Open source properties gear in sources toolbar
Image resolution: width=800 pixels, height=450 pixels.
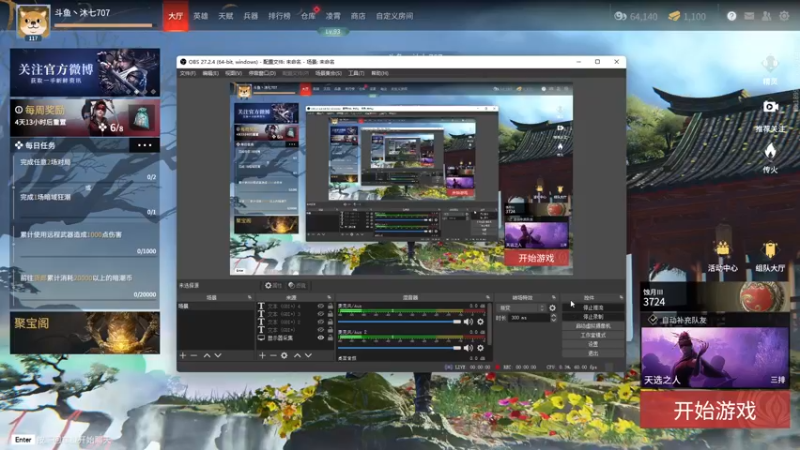coord(284,355)
